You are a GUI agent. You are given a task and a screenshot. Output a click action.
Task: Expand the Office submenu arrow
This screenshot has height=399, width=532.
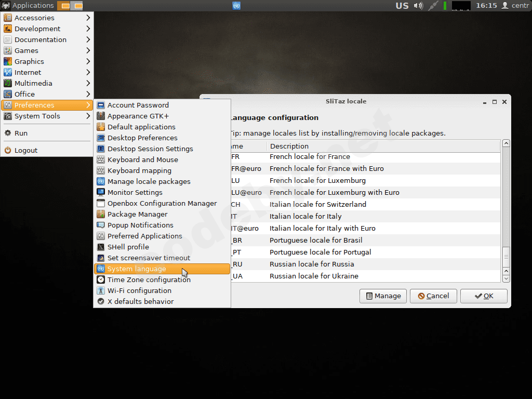(x=88, y=94)
